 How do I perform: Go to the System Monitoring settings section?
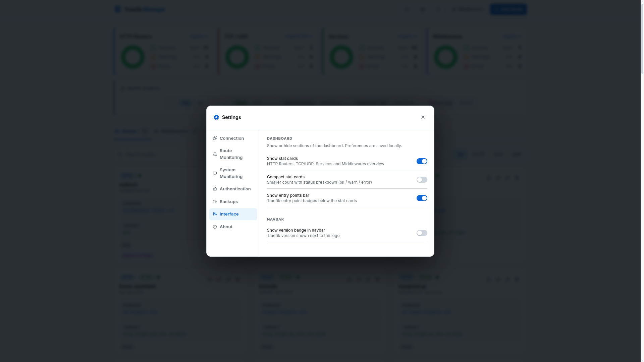pos(231,173)
